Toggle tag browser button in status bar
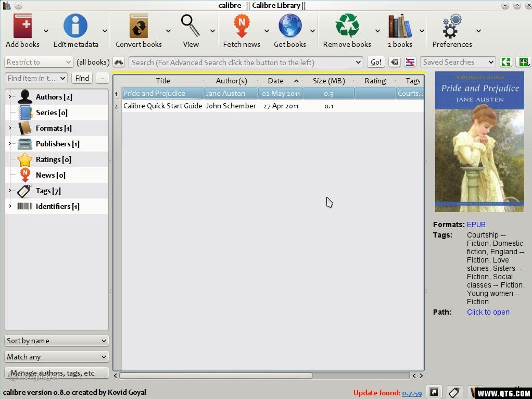This screenshot has width=532, height=399. (x=454, y=392)
